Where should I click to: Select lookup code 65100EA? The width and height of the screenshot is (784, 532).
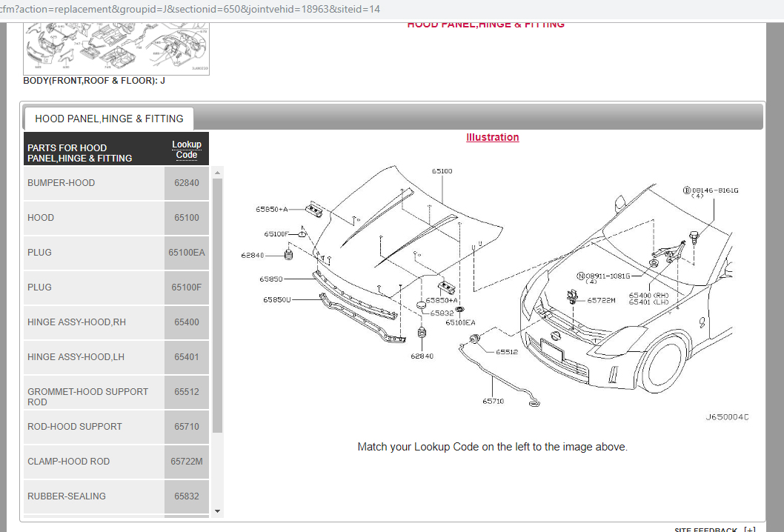(x=187, y=253)
